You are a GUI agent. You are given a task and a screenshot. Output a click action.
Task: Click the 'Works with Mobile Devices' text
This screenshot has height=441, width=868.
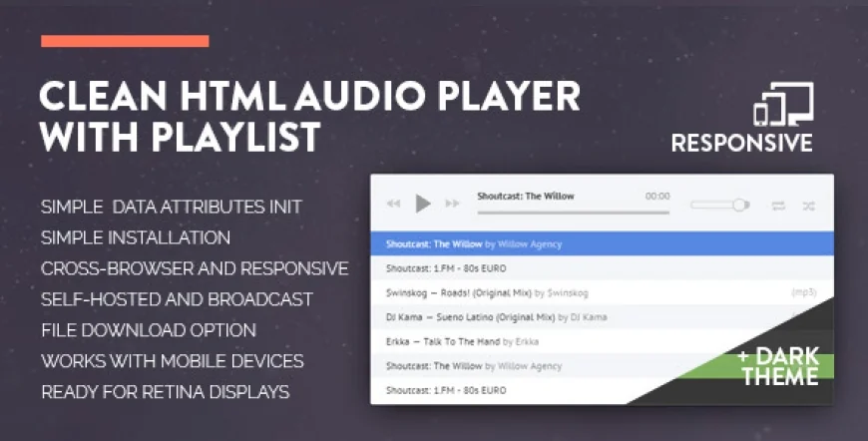(x=173, y=361)
